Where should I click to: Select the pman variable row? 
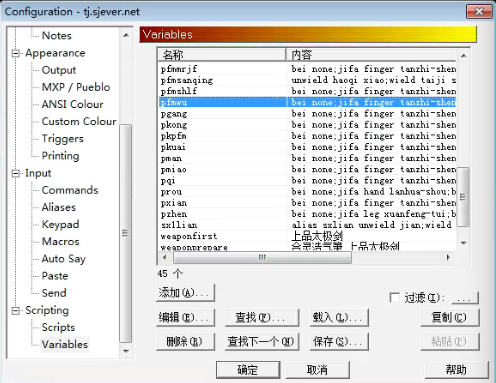[x=307, y=158]
